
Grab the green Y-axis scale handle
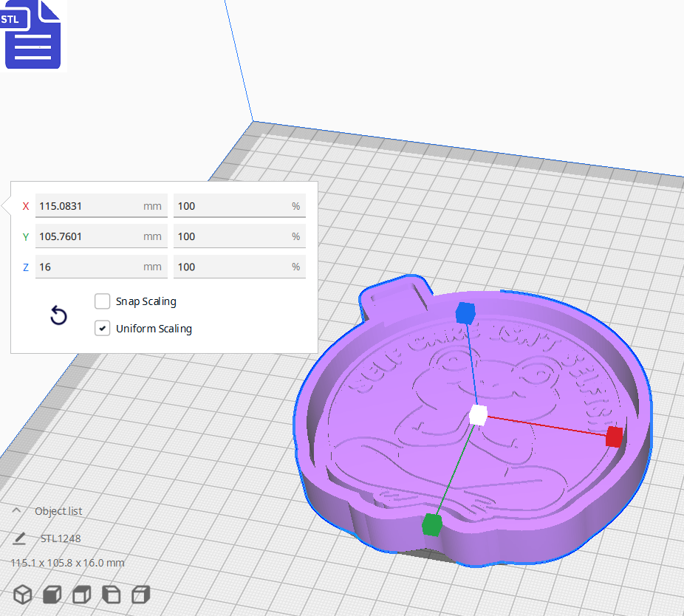[x=432, y=524]
